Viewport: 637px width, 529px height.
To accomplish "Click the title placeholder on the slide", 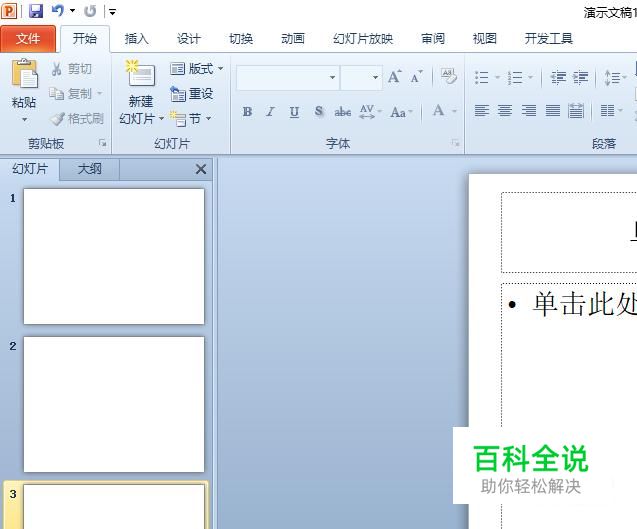I will pyautogui.click(x=569, y=232).
